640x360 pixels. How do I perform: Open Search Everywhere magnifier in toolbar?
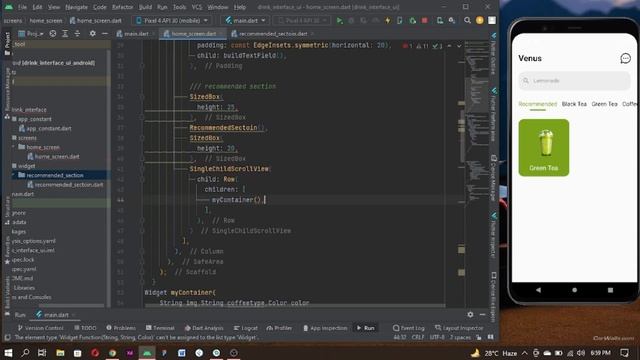[467, 20]
